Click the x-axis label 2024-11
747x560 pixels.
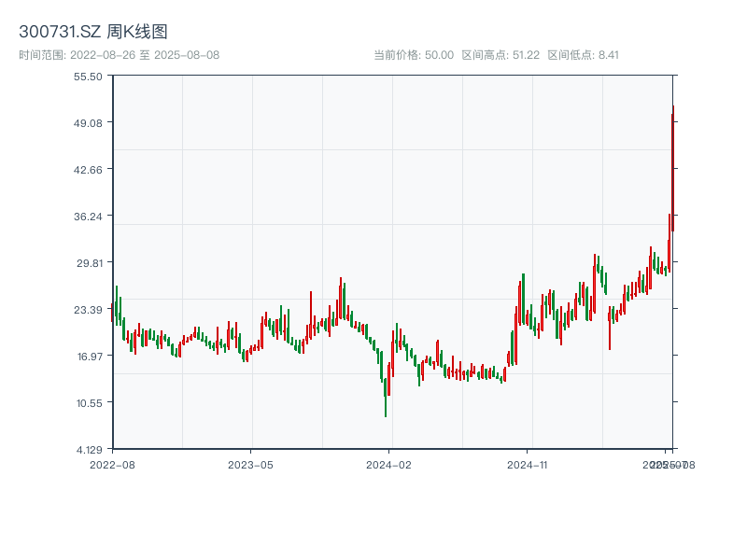(x=527, y=465)
